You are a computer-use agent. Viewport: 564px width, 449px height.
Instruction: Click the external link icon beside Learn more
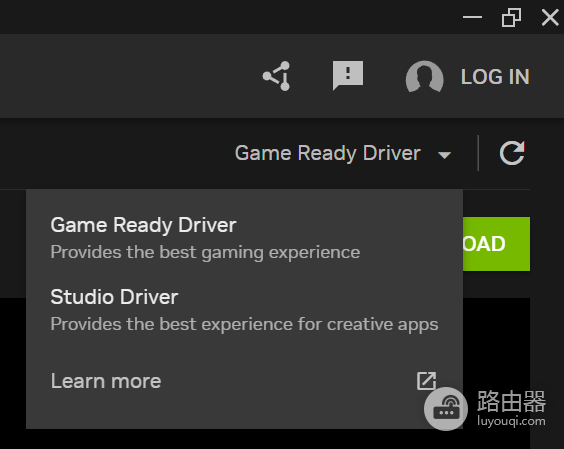426,381
